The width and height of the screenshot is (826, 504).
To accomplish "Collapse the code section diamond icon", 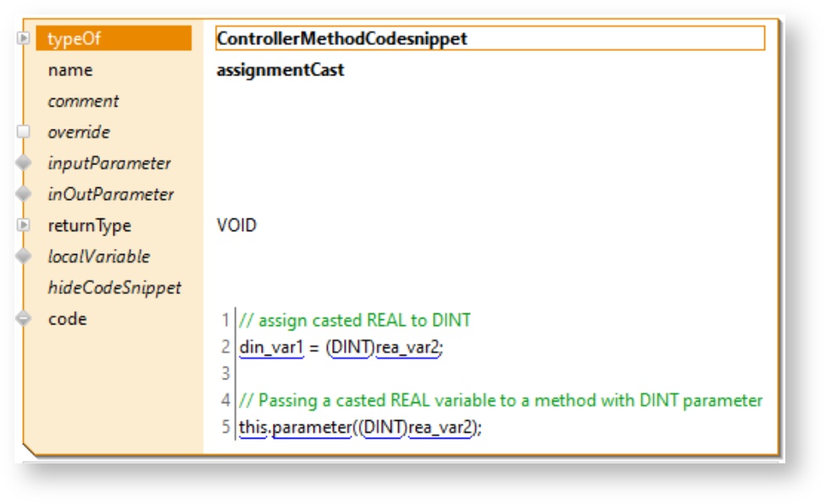I will coord(24,318).
